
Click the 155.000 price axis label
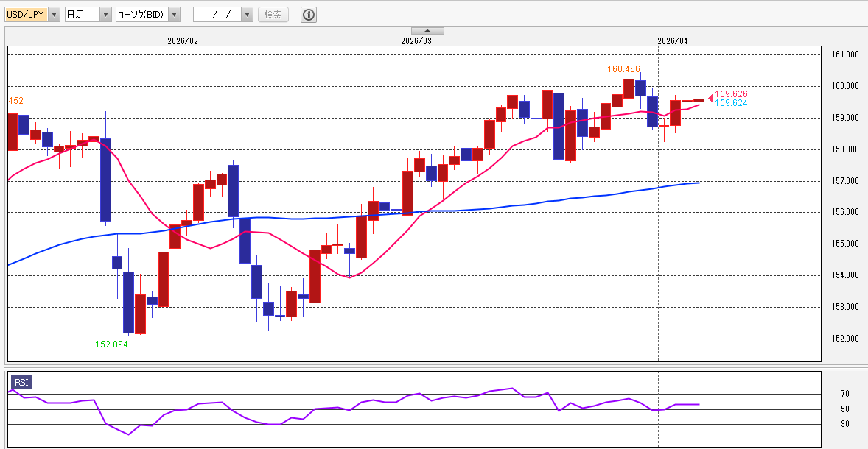coord(845,244)
